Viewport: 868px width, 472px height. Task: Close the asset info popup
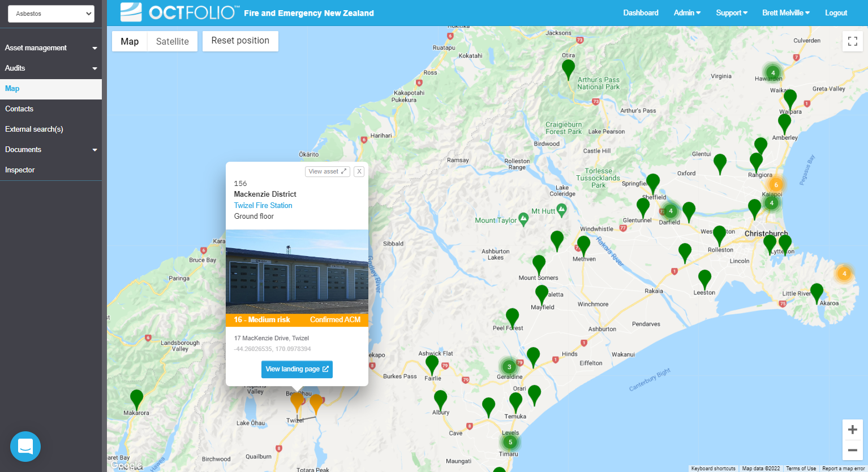pos(359,171)
